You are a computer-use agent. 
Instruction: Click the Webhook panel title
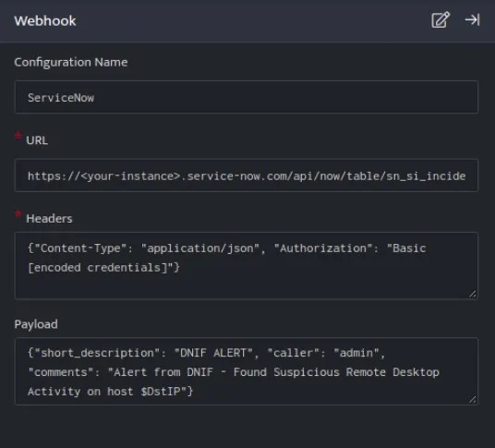pyautogui.click(x=45, y=21)
